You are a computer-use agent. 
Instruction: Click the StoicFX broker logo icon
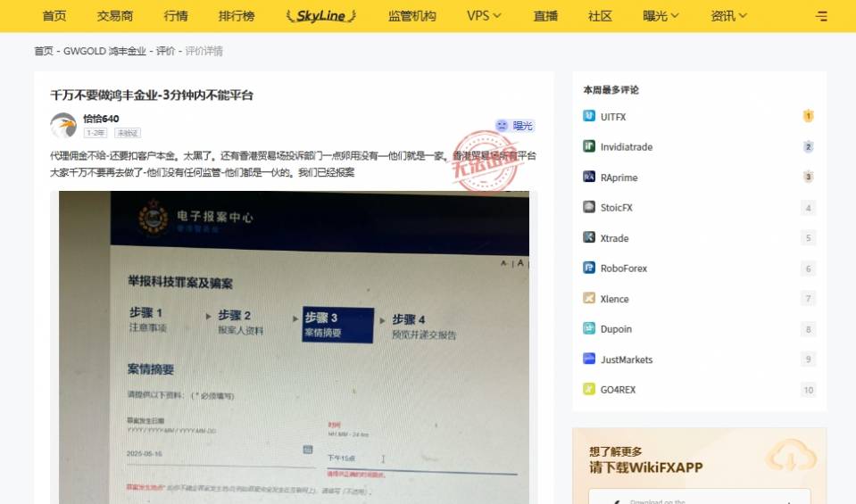pos(589,207)
